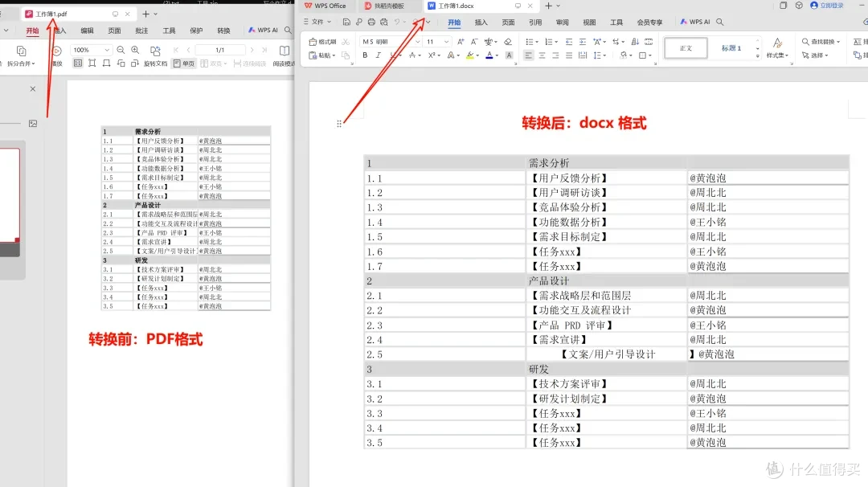The image size is (868, 487).
Task: Click the highlight color swatch in Word
Action: pyautogui.click(x=470, y=55)
